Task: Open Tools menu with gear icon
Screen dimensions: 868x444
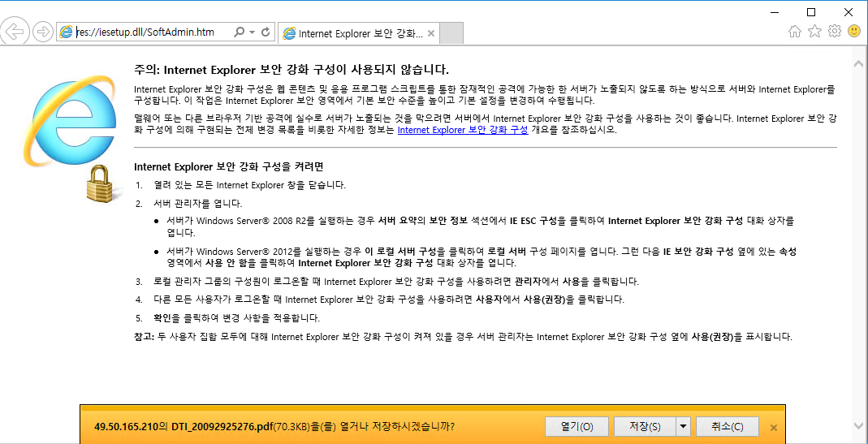Action: click(x=834, y=32)
